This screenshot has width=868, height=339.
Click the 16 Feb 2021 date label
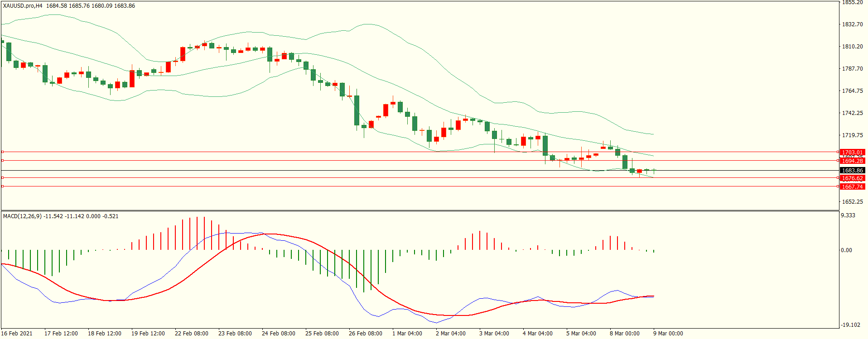(x=17, y=334)
